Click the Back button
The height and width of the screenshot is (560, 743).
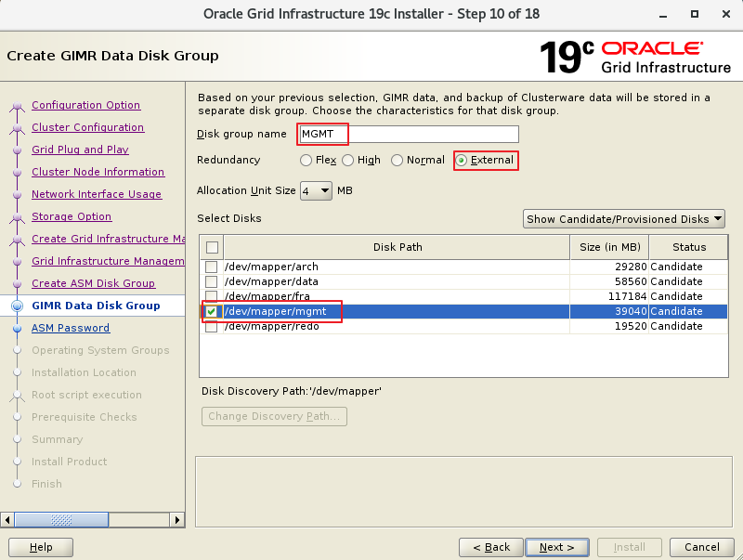(491, 547)
